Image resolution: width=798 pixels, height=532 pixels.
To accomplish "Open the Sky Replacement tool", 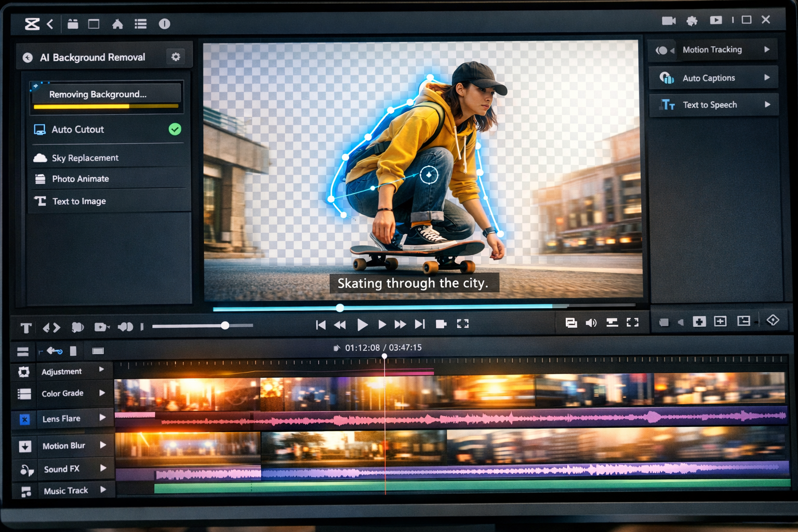I will click(85, 157).
